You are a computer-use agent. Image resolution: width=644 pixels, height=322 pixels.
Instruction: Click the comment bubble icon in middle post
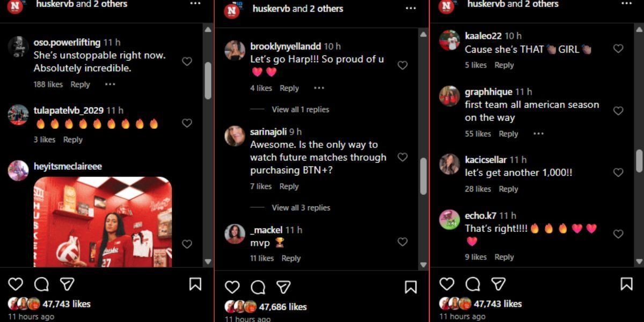[258, 287]
